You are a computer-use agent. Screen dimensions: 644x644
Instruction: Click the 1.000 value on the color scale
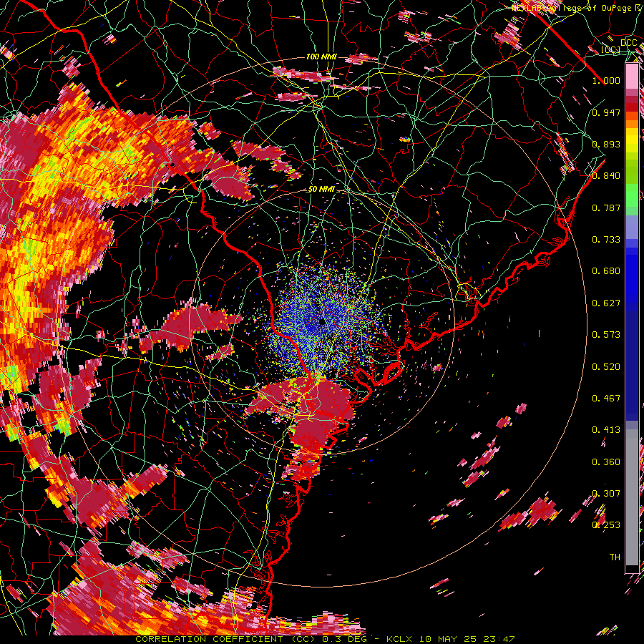click(606, 80)
